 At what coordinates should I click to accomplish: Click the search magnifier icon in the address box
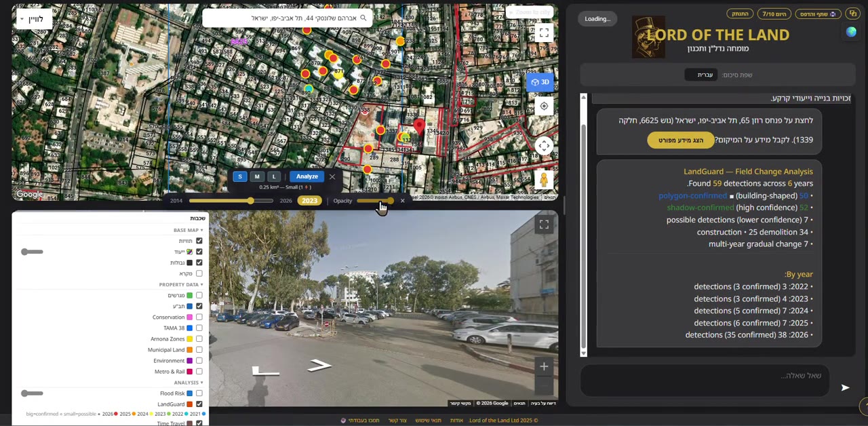[x=363, y=18]
